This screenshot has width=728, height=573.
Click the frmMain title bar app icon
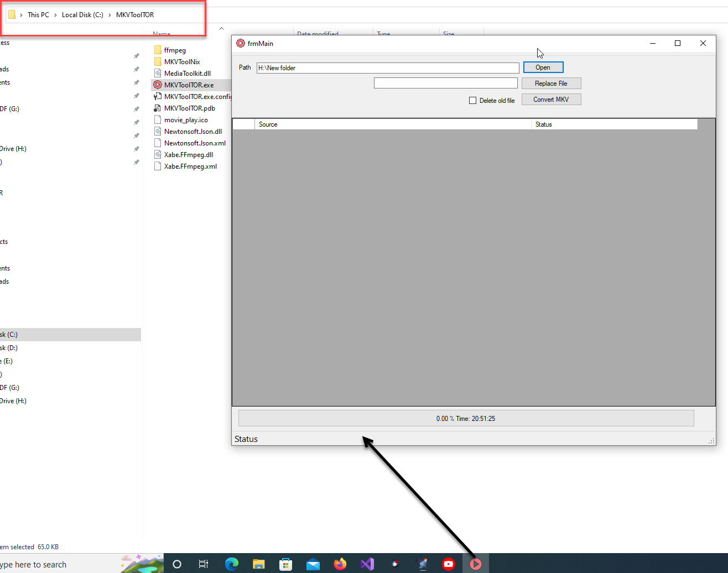pos(241,43)
